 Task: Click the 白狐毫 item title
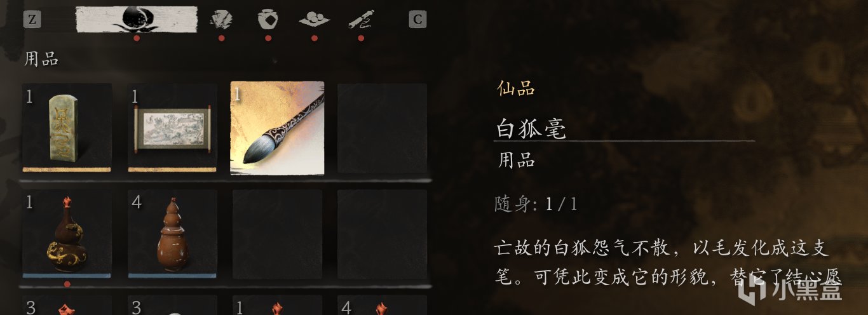(531, 129)
